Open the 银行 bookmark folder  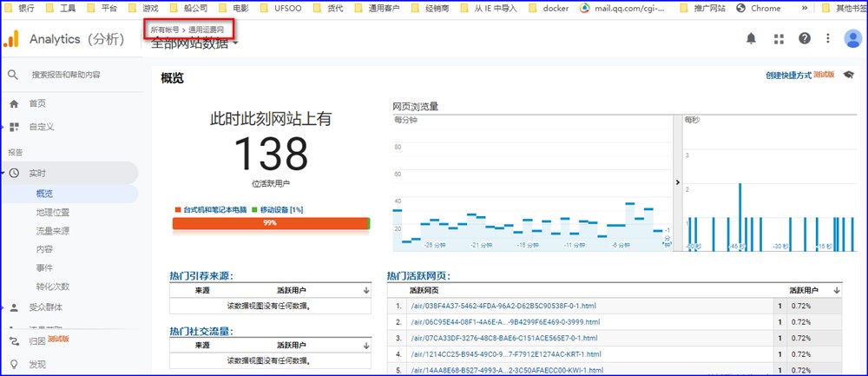pos(17,9)
